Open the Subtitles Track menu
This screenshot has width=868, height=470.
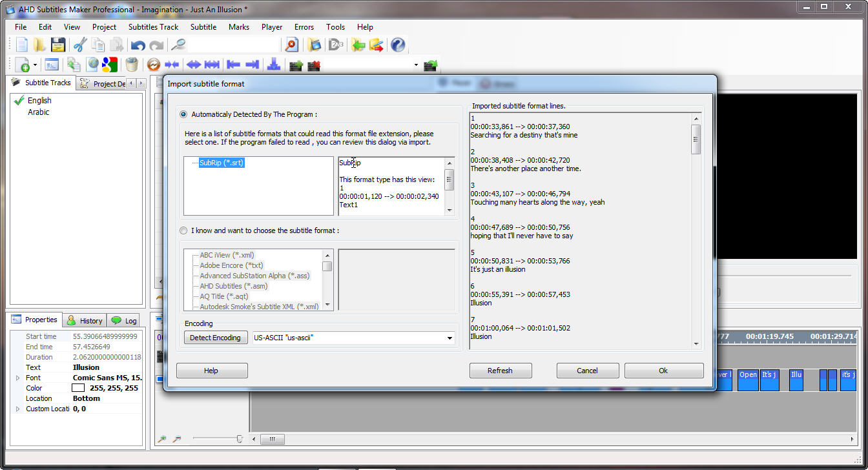(153, 27)
